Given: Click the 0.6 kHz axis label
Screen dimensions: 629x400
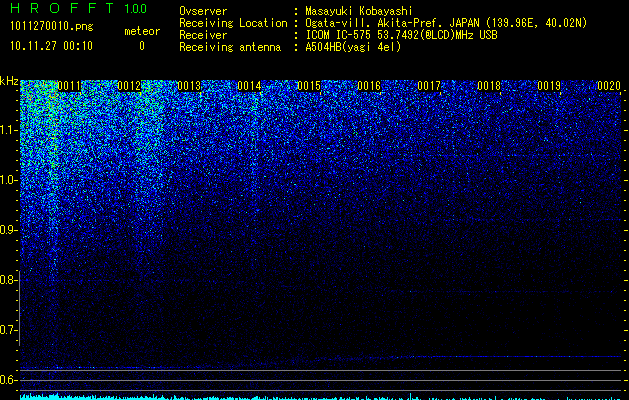Looking at the screenshot, I should coord(9,380).
